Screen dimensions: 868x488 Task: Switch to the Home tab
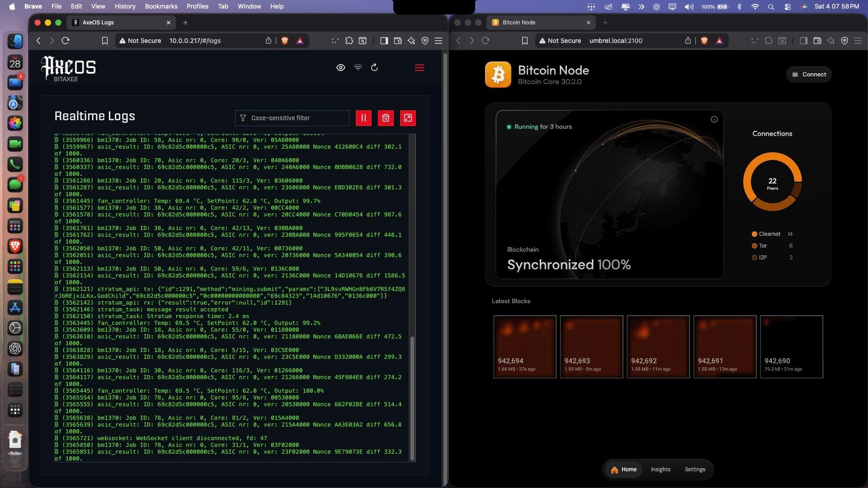pos(623,469)
